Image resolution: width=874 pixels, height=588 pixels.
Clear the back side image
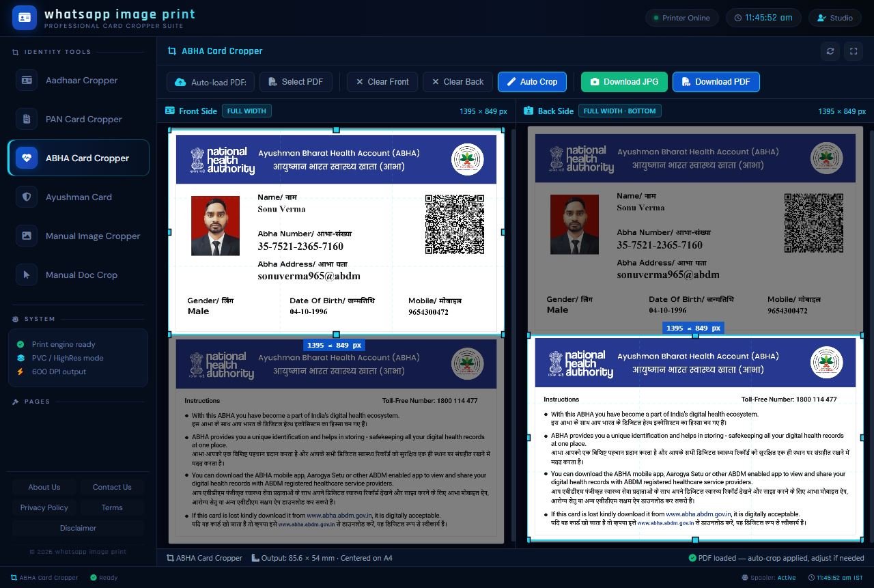(457, 82)
